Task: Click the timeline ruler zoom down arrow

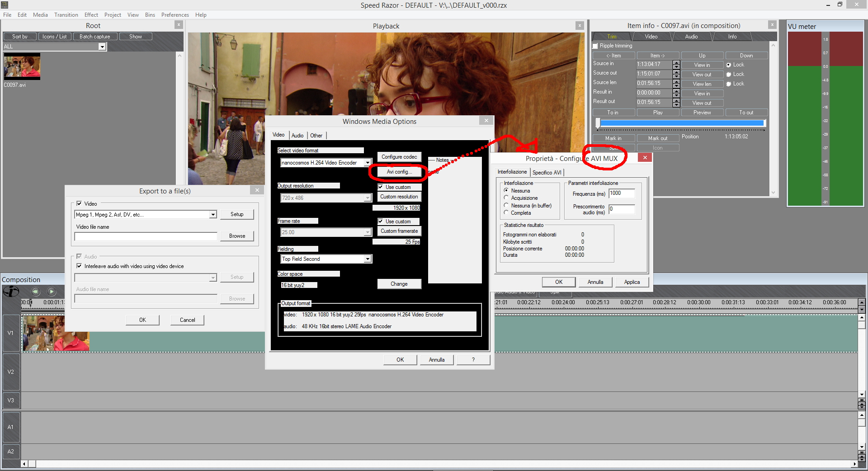Action: (862, 309)
